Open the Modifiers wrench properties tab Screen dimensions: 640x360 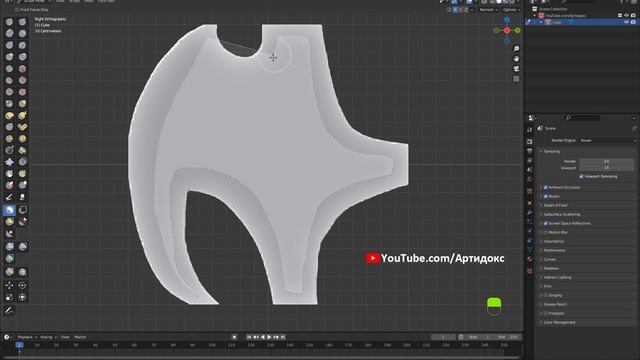(529, 213)
